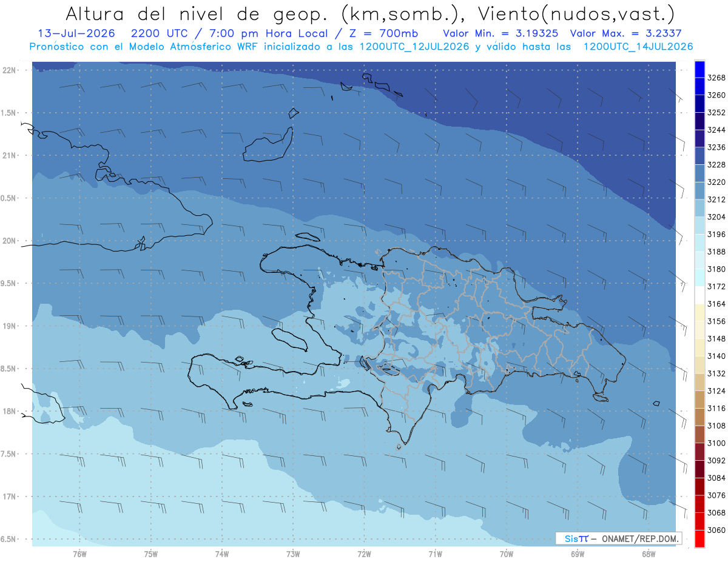Click the '3236' legend value
This screenshot has width=728, height=562.
(x=716, y=147)
